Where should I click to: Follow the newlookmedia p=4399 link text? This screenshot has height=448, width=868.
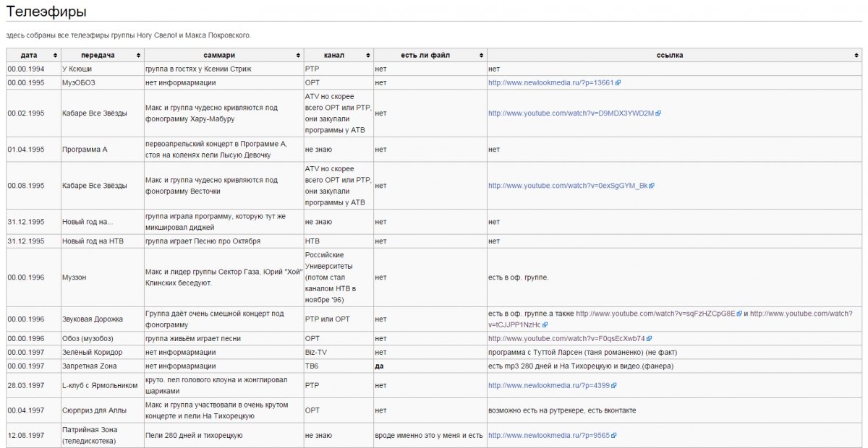[549, 386]
